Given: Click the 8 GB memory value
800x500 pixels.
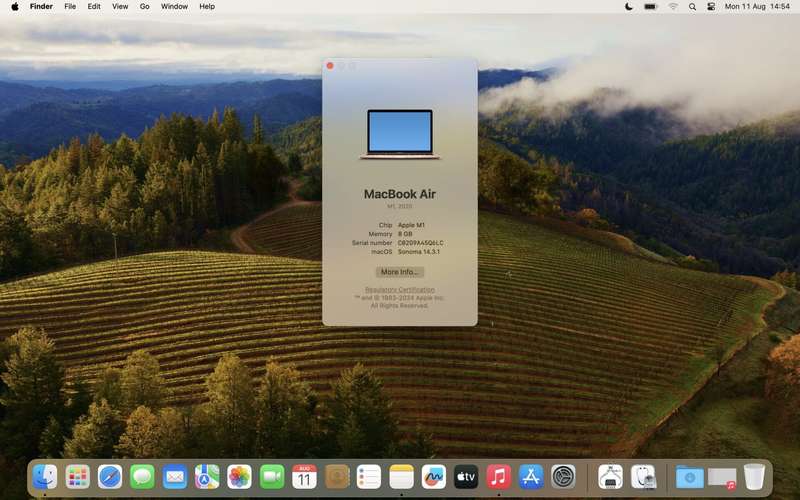Looking at the screenshot, I should coord(405,234).
